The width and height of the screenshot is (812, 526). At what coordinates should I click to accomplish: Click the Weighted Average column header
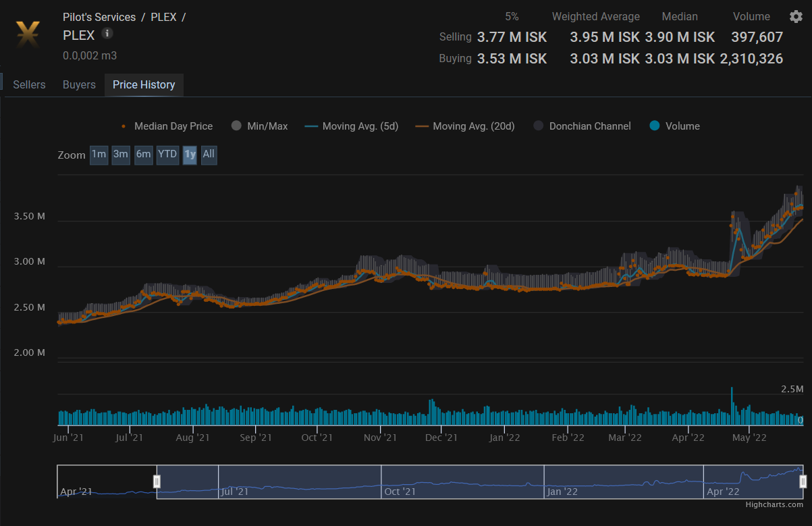[x=596, y=16]
